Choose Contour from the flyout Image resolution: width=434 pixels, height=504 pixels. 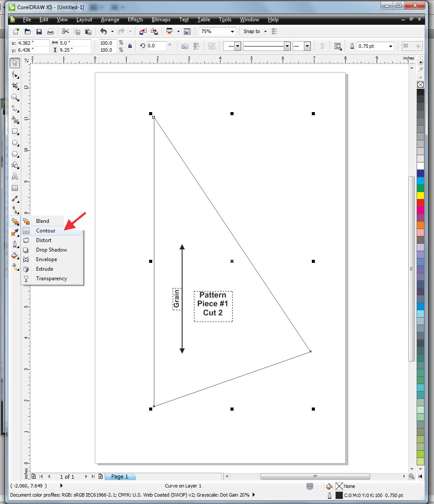click(x=52, y=231)
